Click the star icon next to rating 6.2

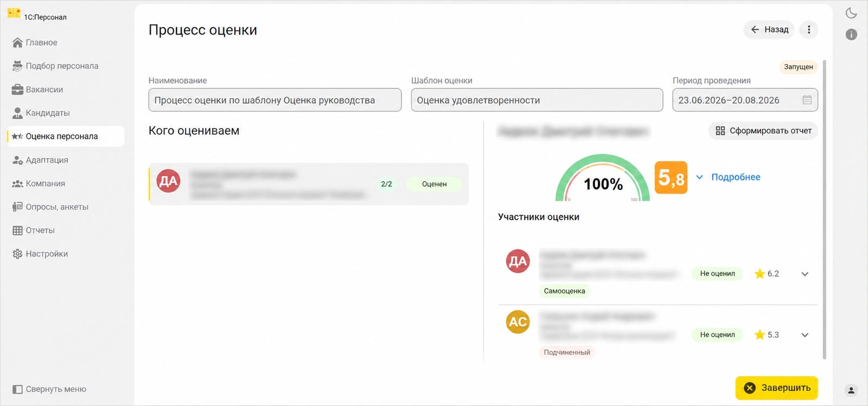coord(760,274)
